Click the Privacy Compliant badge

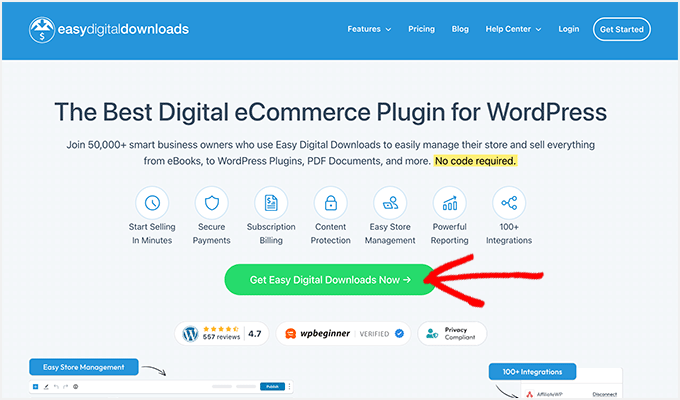coord(452,333)
